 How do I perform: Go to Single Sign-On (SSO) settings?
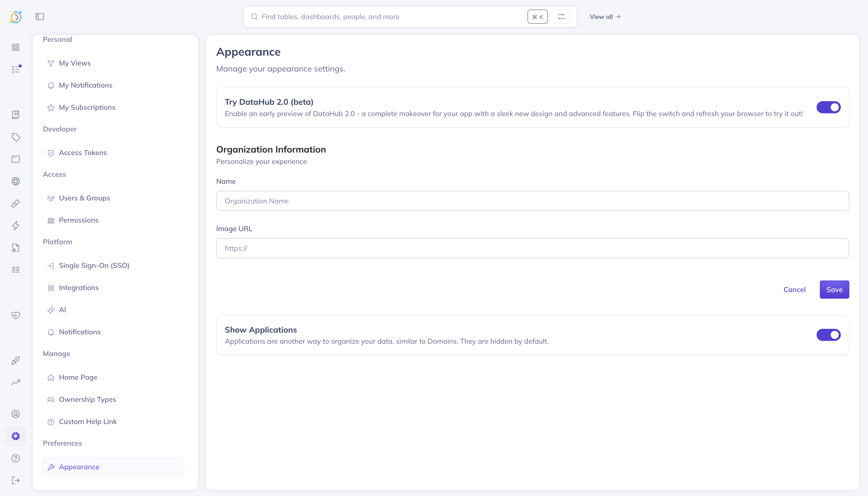pos(94,265)
